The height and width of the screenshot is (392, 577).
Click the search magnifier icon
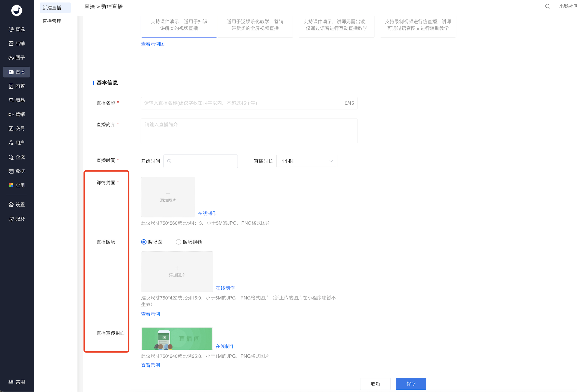547,6
